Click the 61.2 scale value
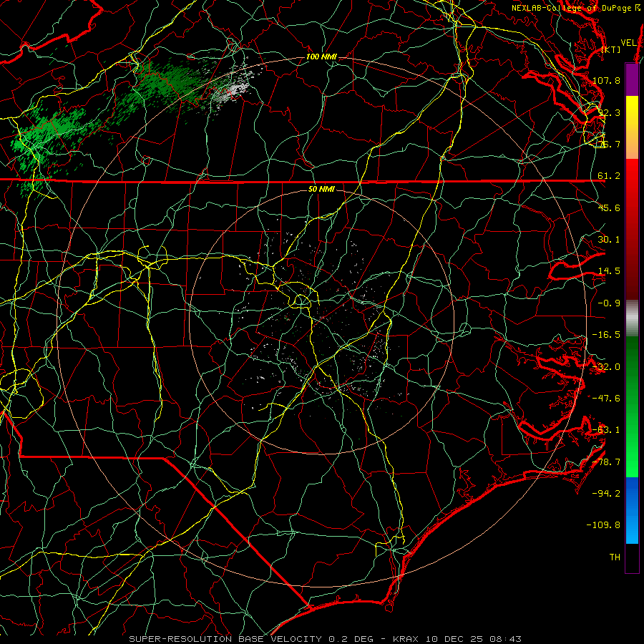This screenshot has height=644, width=644. click(609, 176)
